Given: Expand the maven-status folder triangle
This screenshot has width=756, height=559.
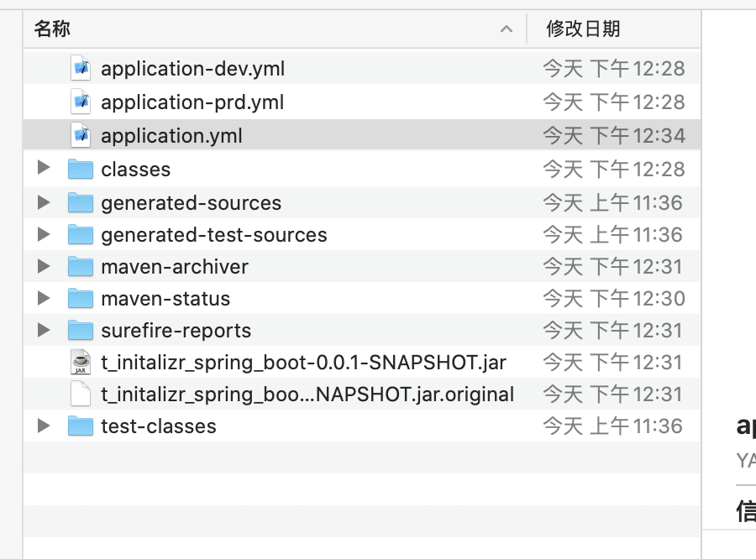Looking at the screenshot, I should coord(44,298).
